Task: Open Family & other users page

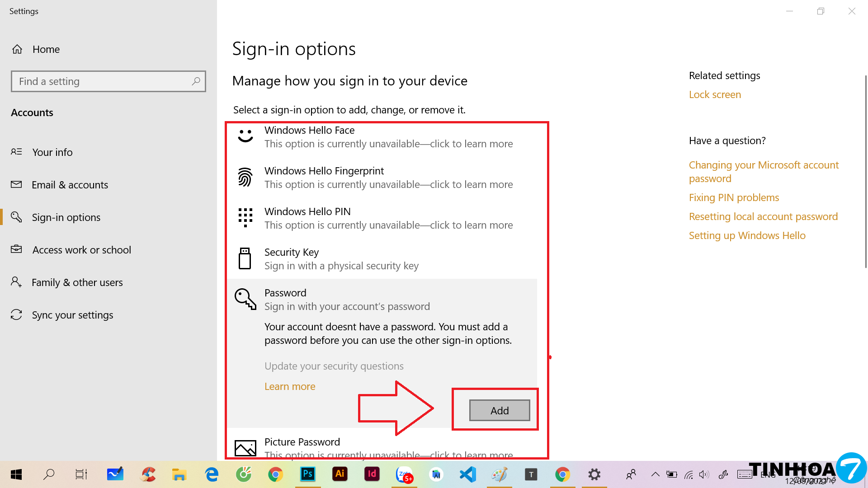Action: coord(77,282)
